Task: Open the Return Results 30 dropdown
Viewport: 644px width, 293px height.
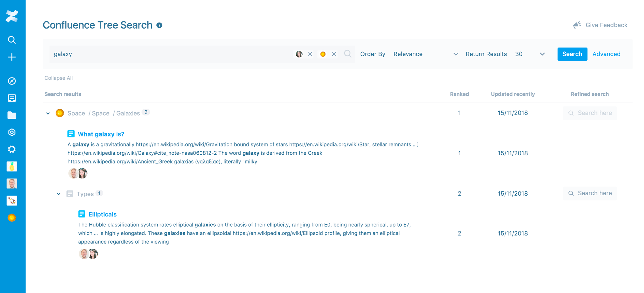Action: click(530, 54)
